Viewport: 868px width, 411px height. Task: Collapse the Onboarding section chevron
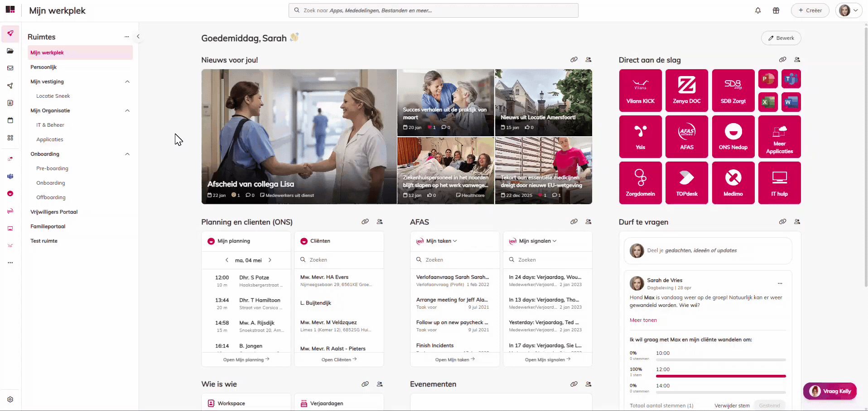127,154
